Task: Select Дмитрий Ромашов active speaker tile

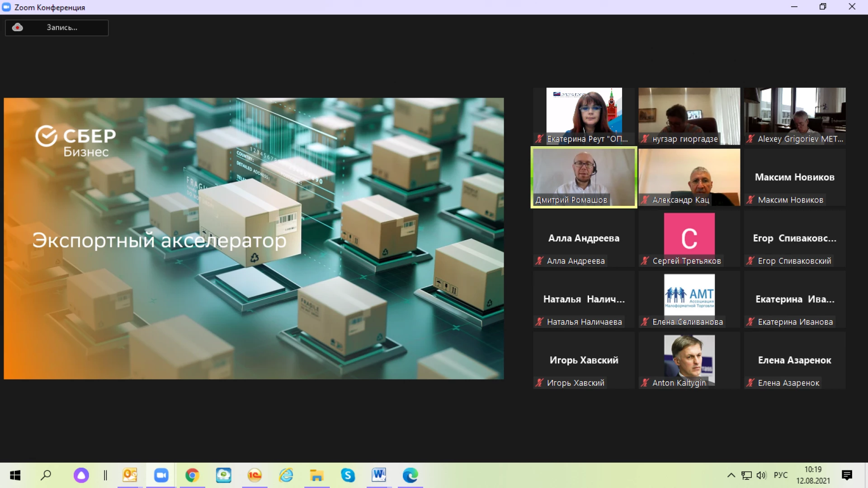Action: 584,177
